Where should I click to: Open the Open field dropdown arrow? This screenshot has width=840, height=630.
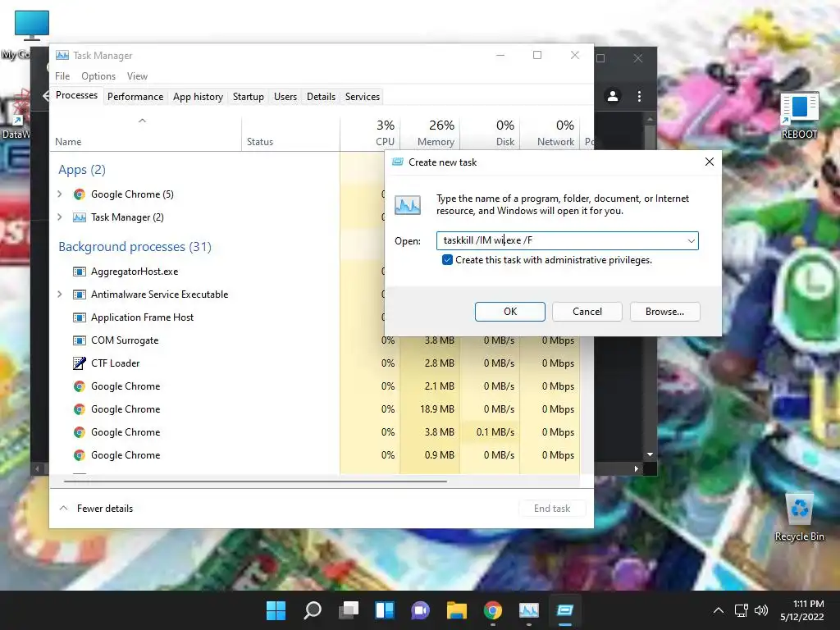tap(691, 241)
